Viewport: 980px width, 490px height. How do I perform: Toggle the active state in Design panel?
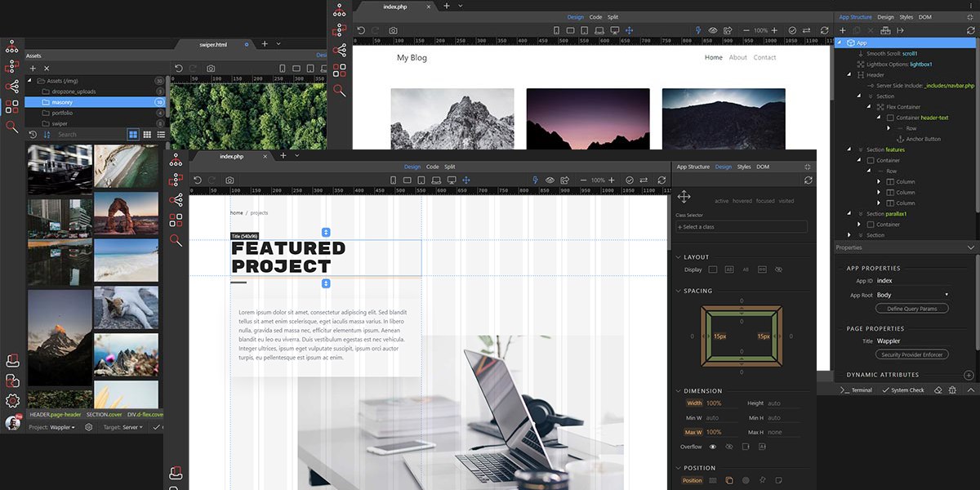721,201
